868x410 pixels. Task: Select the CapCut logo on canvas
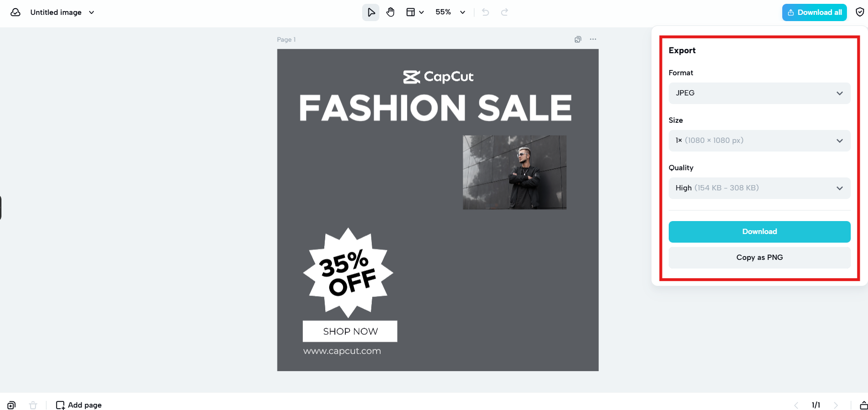[438, 77]
